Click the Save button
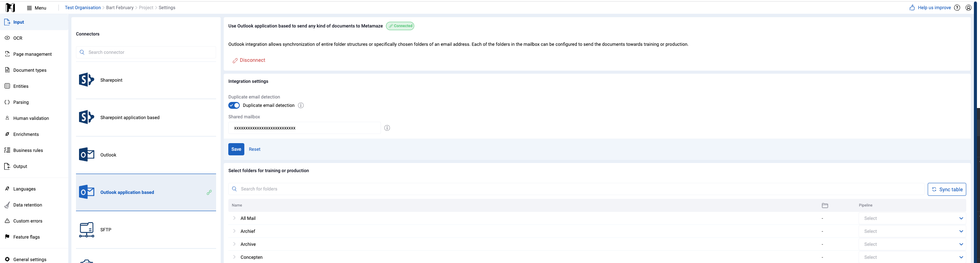 click(236, 149)
